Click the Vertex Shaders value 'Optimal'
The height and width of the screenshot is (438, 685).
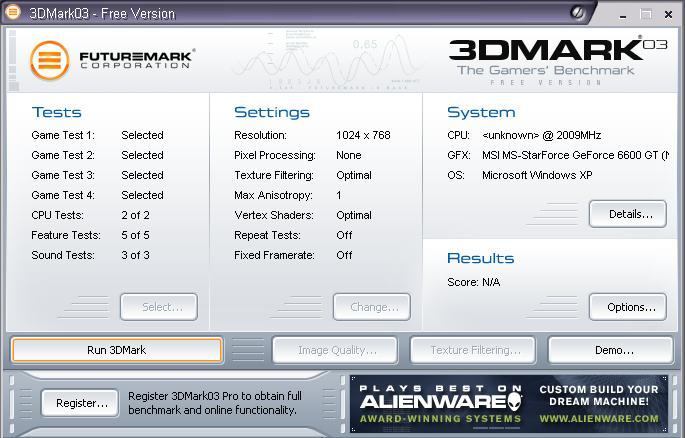[x=354, y=215]
